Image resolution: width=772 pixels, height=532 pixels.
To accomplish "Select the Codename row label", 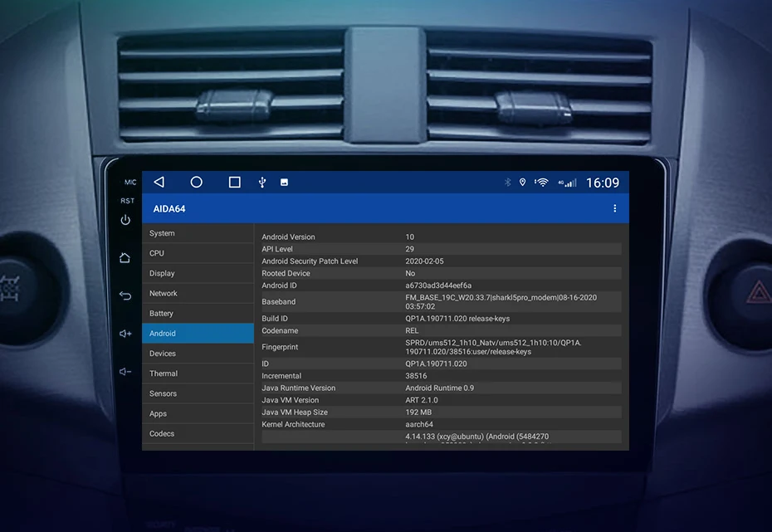I will coord(280,330).
